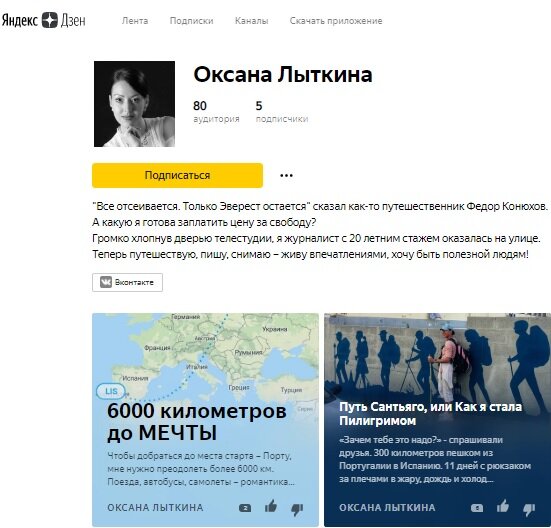
Task: Dislike the Путь Сантьяго article
Action: point(529,509)
